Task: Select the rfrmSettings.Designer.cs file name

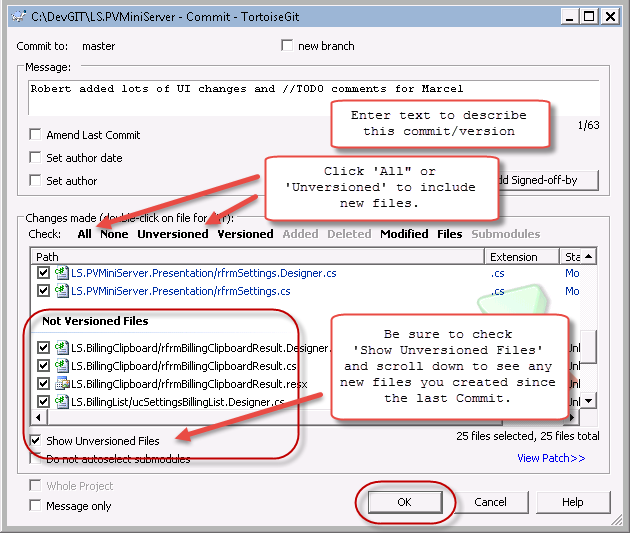Action: (x=204, y=273)
